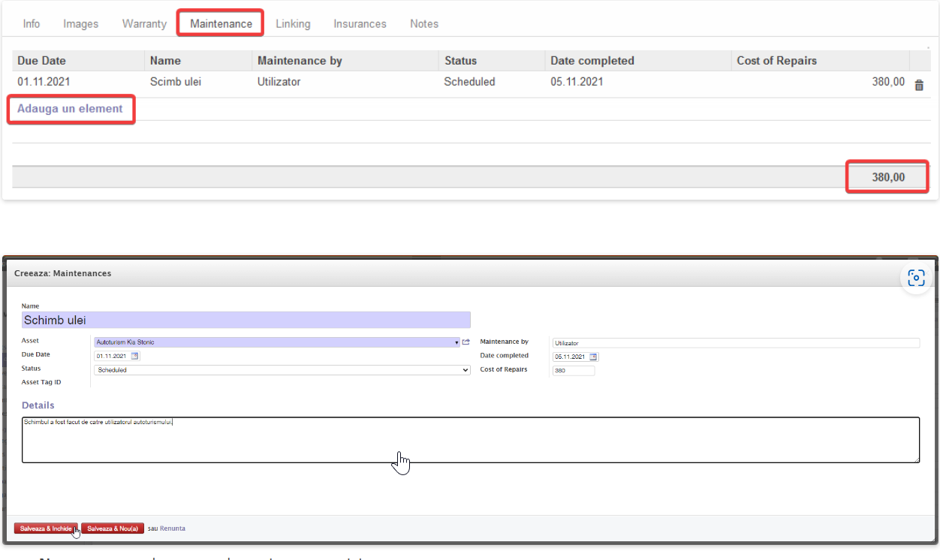The width and height of the screenshot is (940, 560).
Task: Sort by the Due Date column header
Action: tap(42, 61)
